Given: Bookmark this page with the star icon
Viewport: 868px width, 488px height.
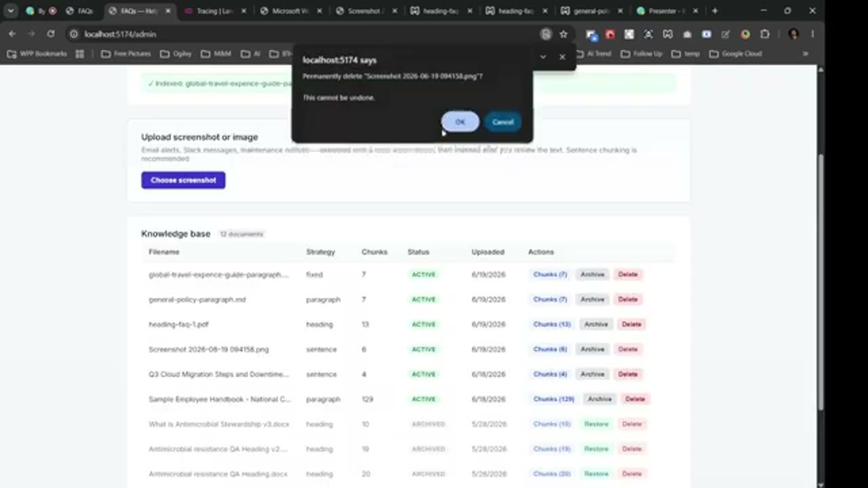Looking at the screenshot, I should tap(564, 34).
